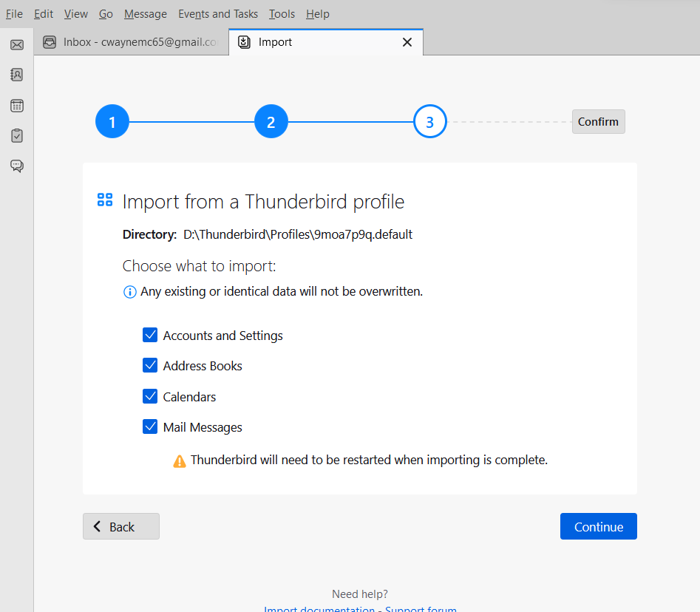The image size is (700, 612).
Task: Uncheck Mail Messages checkbox
Action: tap(150, 427)
